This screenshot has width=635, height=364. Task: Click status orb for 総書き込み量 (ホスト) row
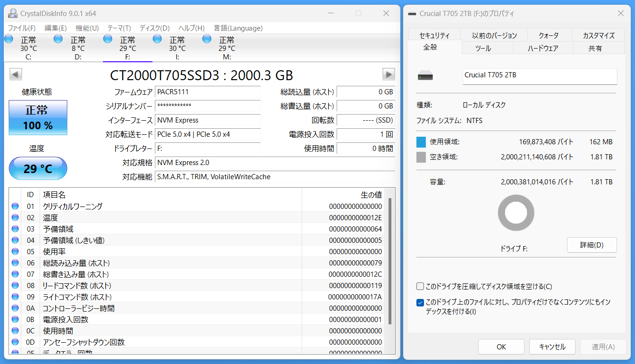pyautogui.click(x=15, y=274)
